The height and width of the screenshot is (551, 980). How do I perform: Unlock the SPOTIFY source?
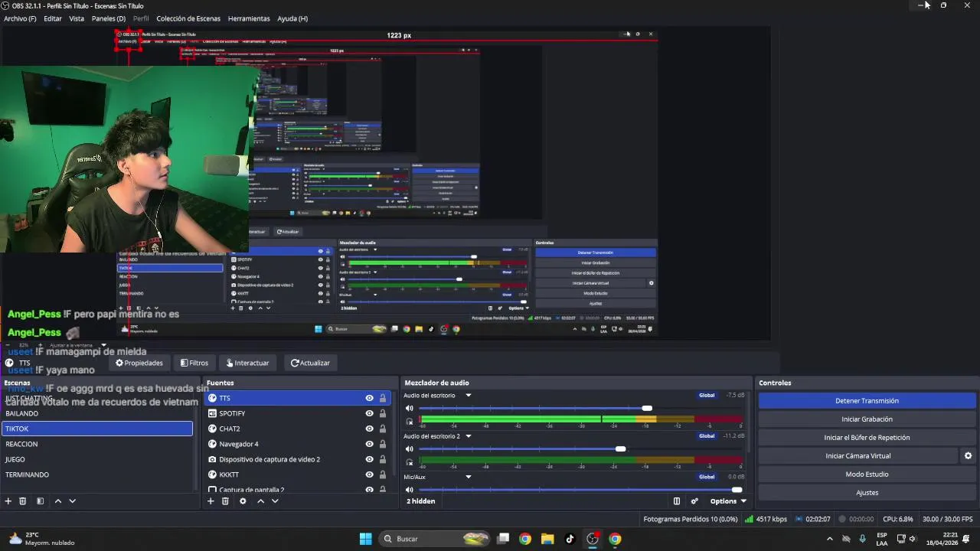[383, 413]
